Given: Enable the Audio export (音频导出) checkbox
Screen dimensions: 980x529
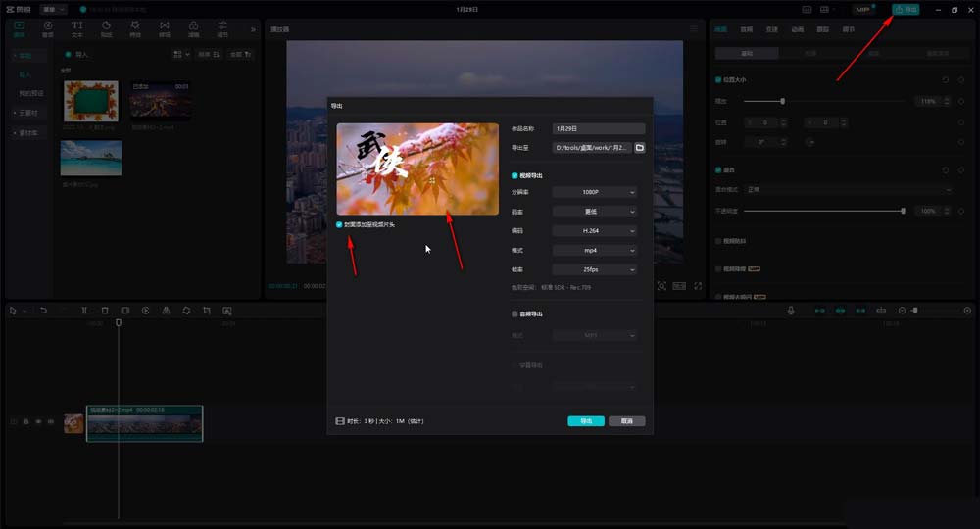Looking at the screenshot, I should click(x=515, y=314).
